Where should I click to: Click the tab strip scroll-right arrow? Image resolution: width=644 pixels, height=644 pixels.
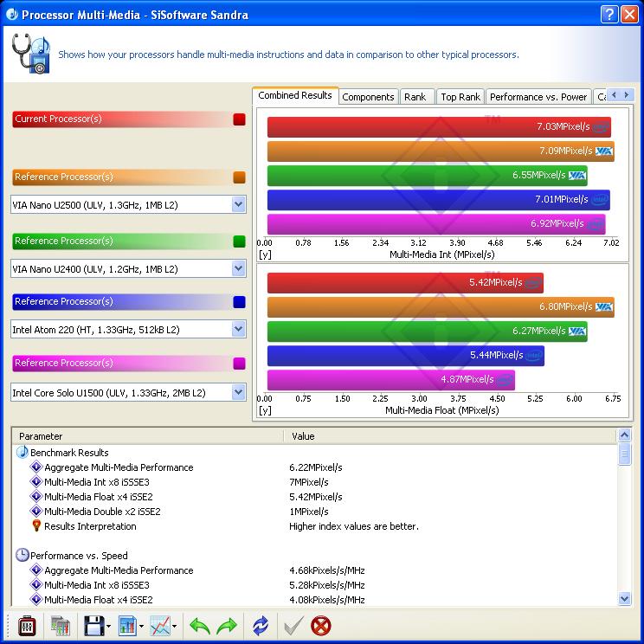coord(627,95)
